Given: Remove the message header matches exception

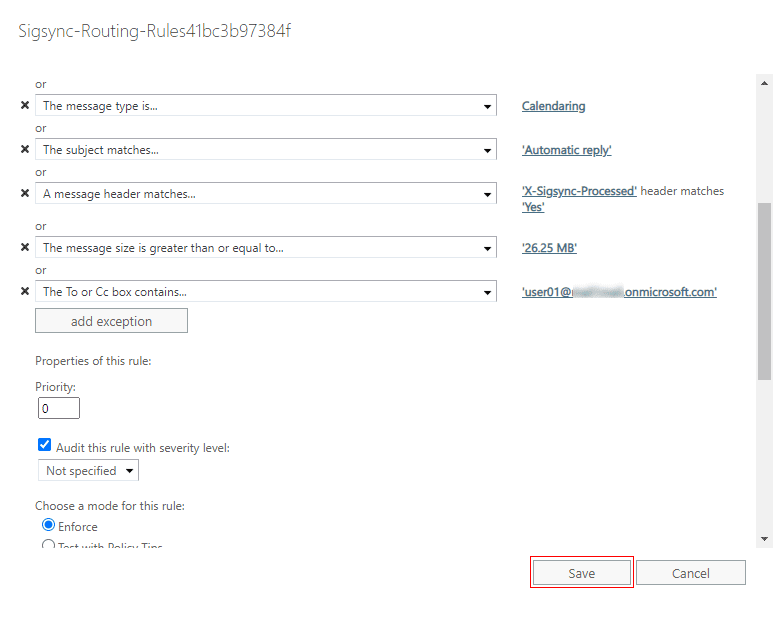Looking at the screenshot, I should coord(25,194).
